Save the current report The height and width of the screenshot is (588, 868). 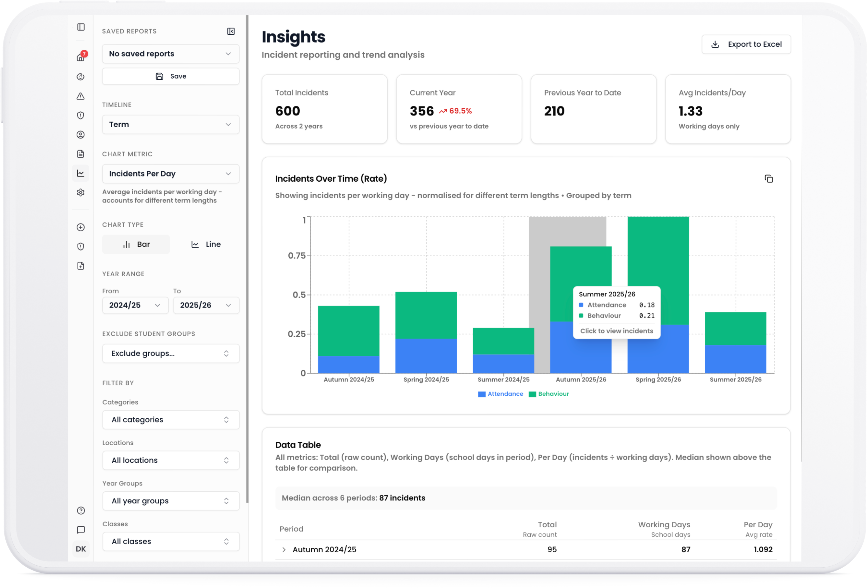click(171, 76)
